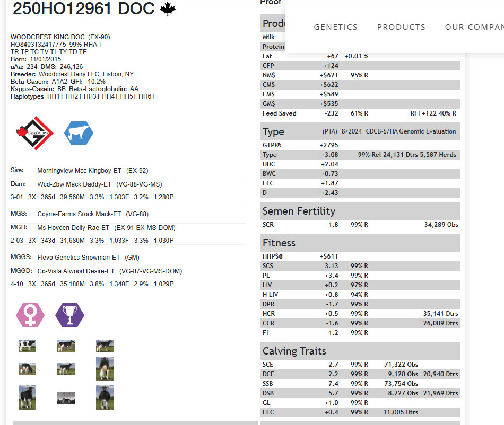Click the DPR -1.7 row
The width and height of the screenshot is (504, 425).
(x=360, y=304)
